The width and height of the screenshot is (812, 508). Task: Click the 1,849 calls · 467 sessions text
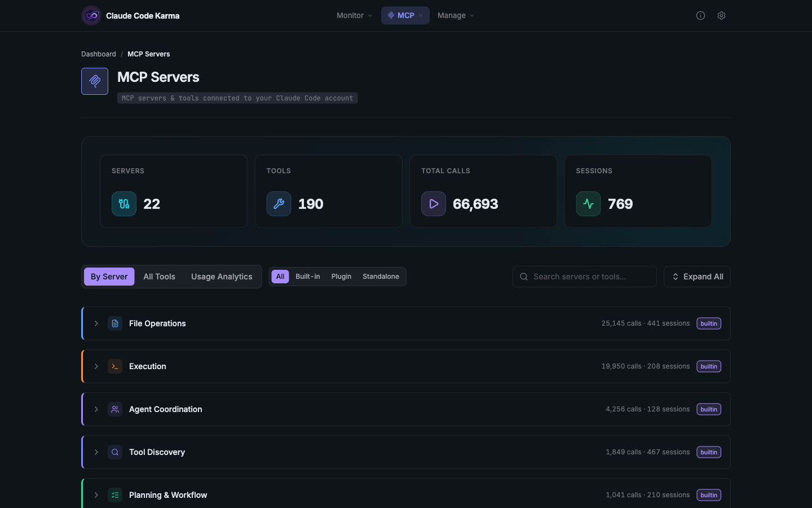pyautogui.click(x=648, y=452)
